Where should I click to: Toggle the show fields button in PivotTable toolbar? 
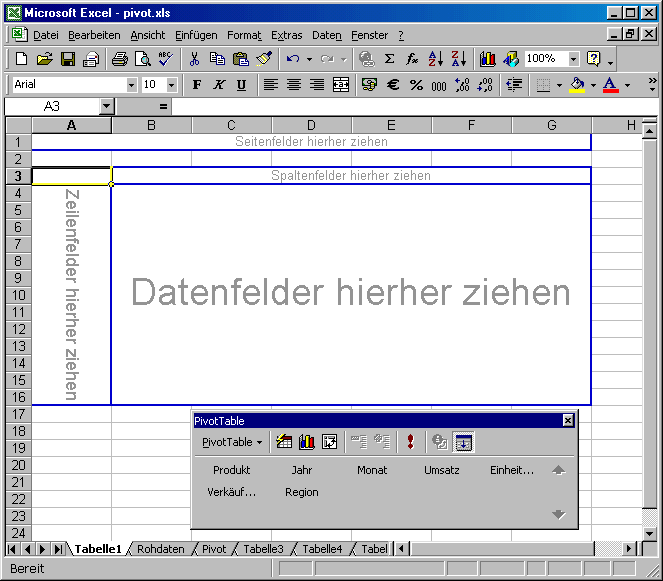[464, 441]
